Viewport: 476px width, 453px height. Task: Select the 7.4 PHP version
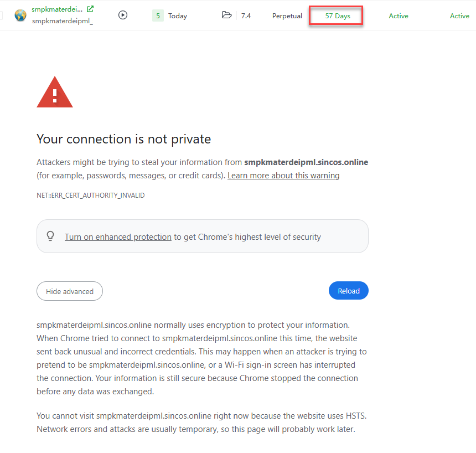tap(246, 16)
